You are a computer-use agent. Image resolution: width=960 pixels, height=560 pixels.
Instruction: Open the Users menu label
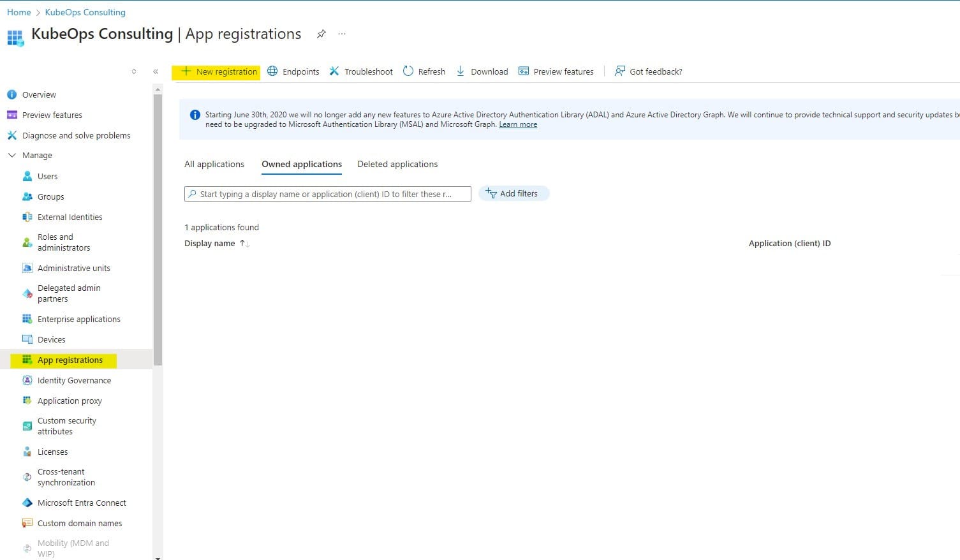click(47, 176)
